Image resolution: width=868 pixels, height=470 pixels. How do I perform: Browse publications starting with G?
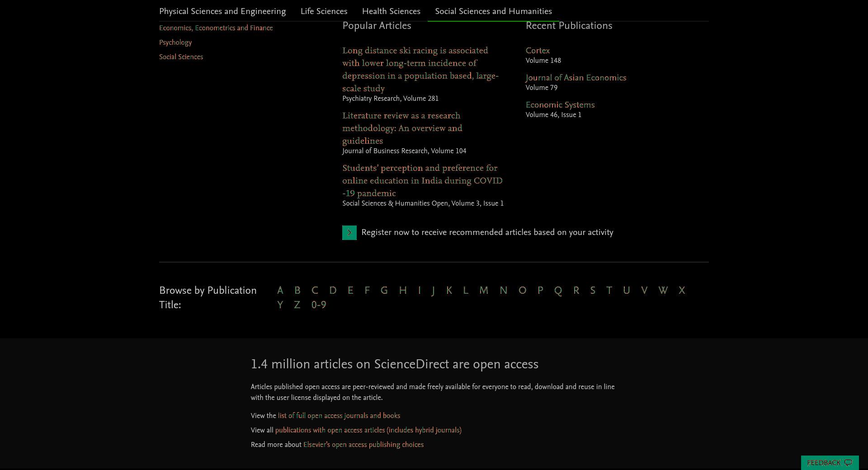tap(384, 291)
